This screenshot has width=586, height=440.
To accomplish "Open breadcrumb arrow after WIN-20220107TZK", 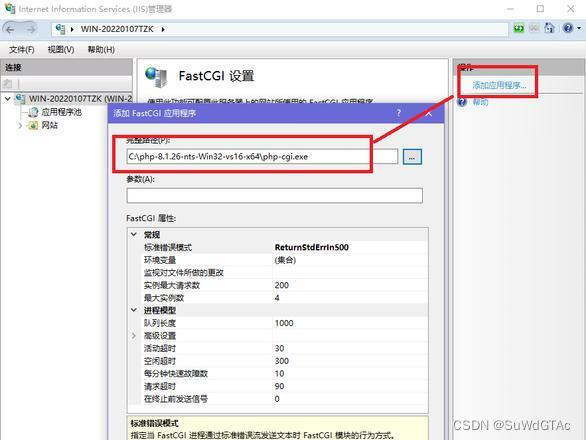I will click(x=163, y=29).
